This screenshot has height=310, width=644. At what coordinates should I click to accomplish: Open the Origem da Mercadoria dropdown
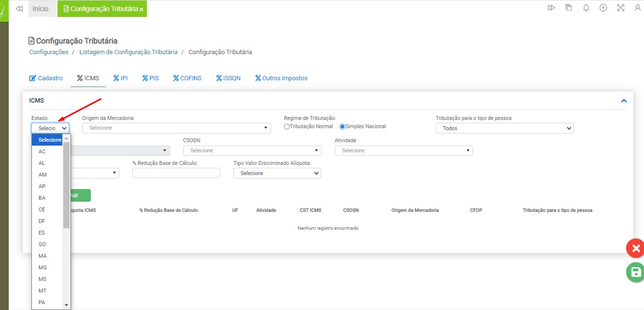(x=176, y=128)
